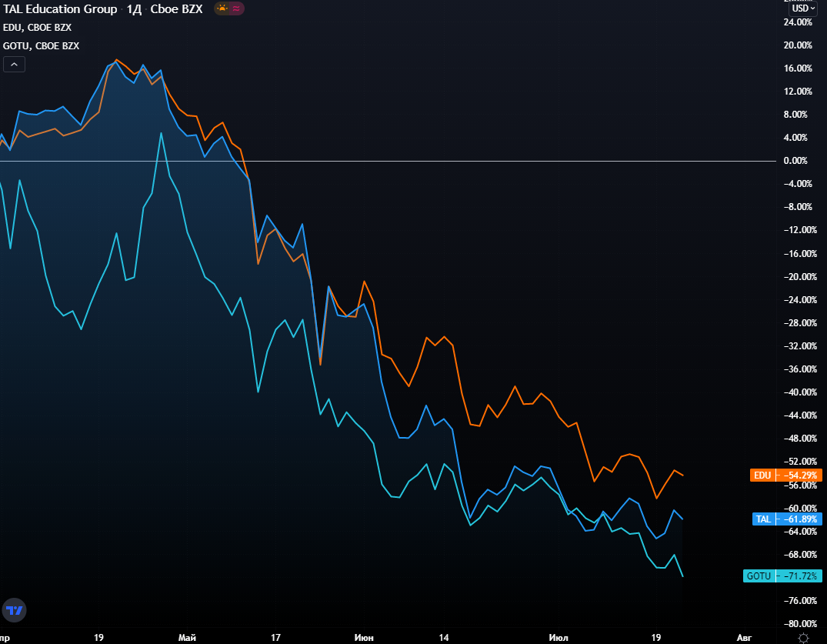
Task: Open chart scale settings gear icon
Action: (803, 638)
